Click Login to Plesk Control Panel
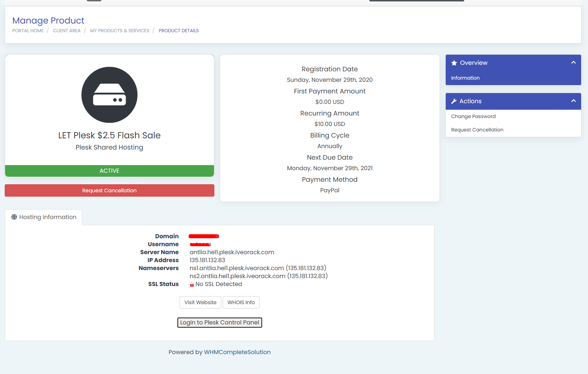 click(220, 323)
